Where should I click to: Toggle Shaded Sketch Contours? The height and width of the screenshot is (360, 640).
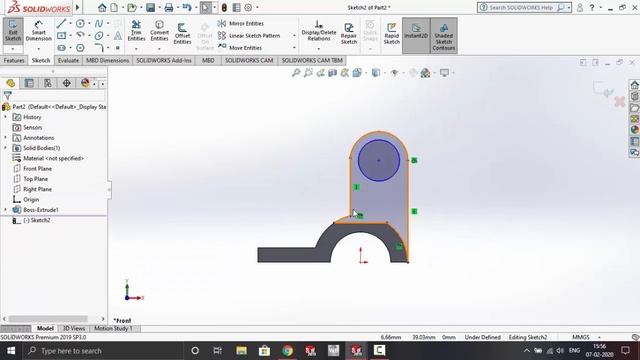(444, 36)
